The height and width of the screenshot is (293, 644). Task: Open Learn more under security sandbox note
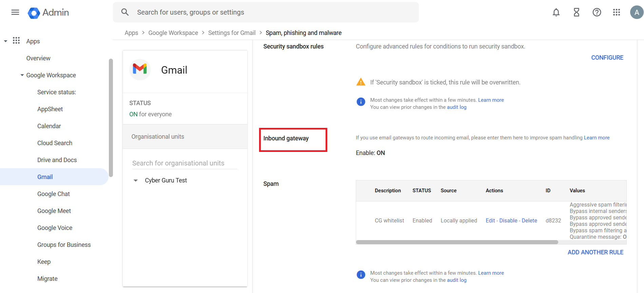coord(491,100)
